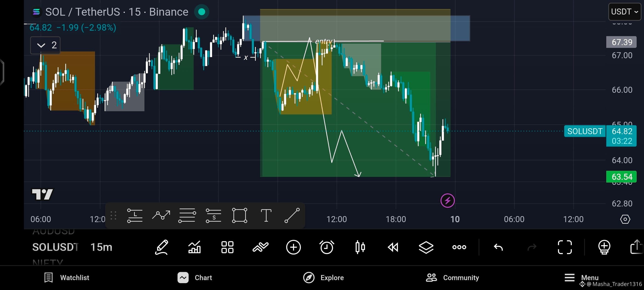The height and width of the screenshot is (290, 644).
Task: Open the USDT currency dropdown
Action: (x=624, y=12)
